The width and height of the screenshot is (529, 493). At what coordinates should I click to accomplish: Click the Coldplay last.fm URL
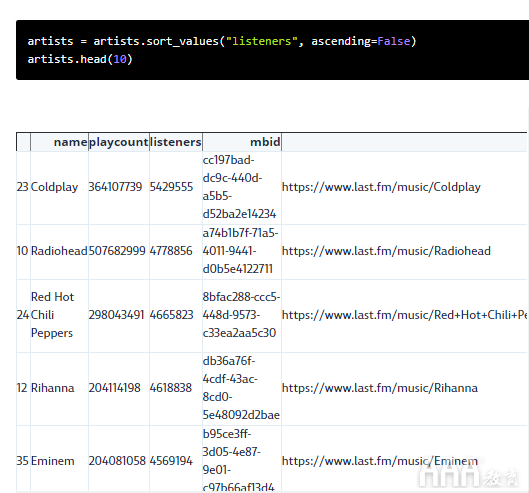point(381,187)
